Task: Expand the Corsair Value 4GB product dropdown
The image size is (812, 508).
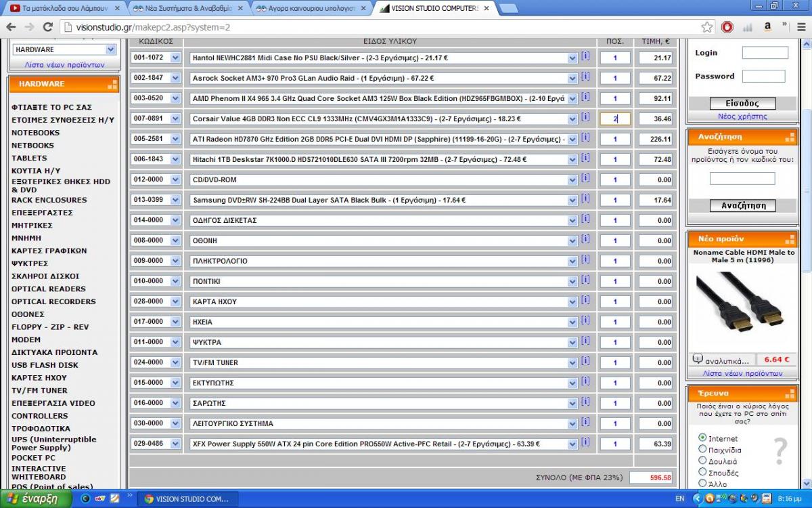Action: [x=384, y=119]
